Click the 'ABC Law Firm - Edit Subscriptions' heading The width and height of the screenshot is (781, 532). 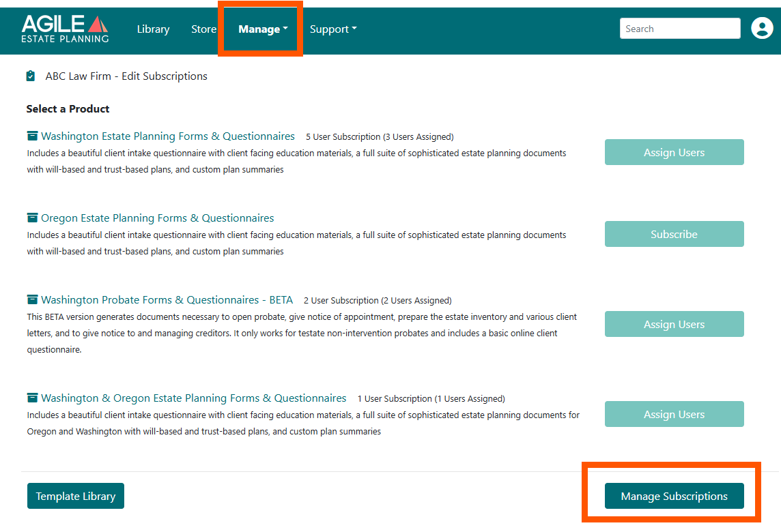tap(126, 76)
